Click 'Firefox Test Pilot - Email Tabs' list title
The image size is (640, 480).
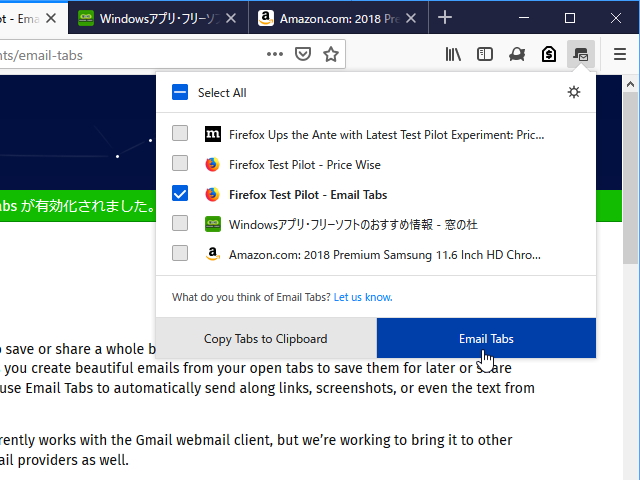(308, 195)
